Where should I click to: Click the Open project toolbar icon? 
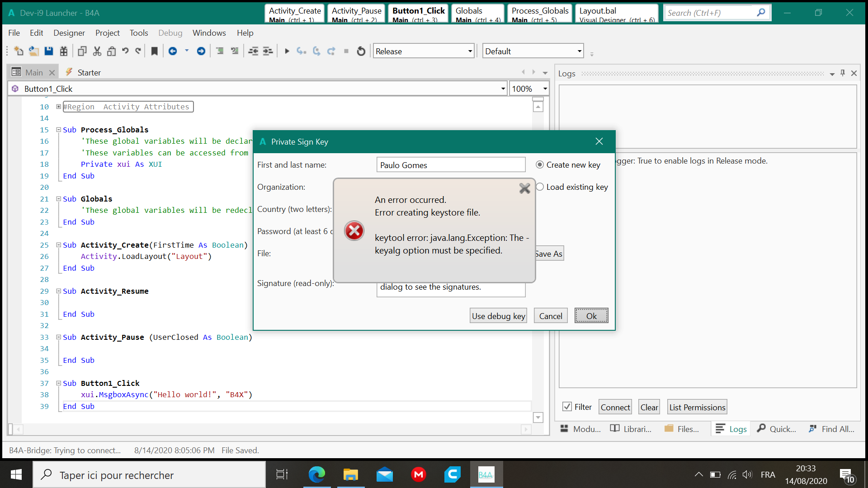33,51
